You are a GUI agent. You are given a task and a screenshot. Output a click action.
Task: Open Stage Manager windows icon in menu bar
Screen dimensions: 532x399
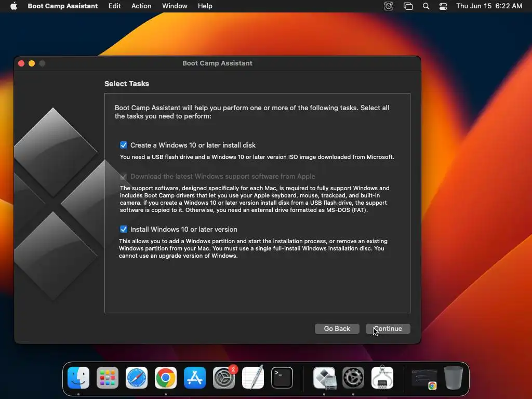408,6
